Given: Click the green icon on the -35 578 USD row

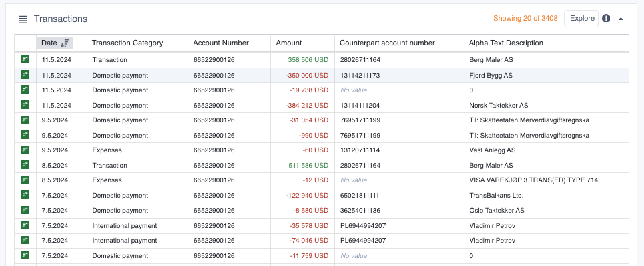Looking at the screenshot, I should coord(25,225).
